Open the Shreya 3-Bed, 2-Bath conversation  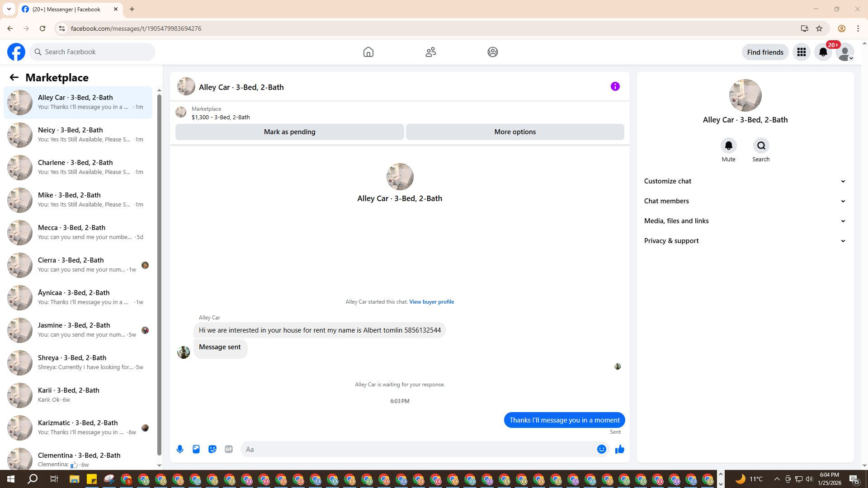[78, 362]
